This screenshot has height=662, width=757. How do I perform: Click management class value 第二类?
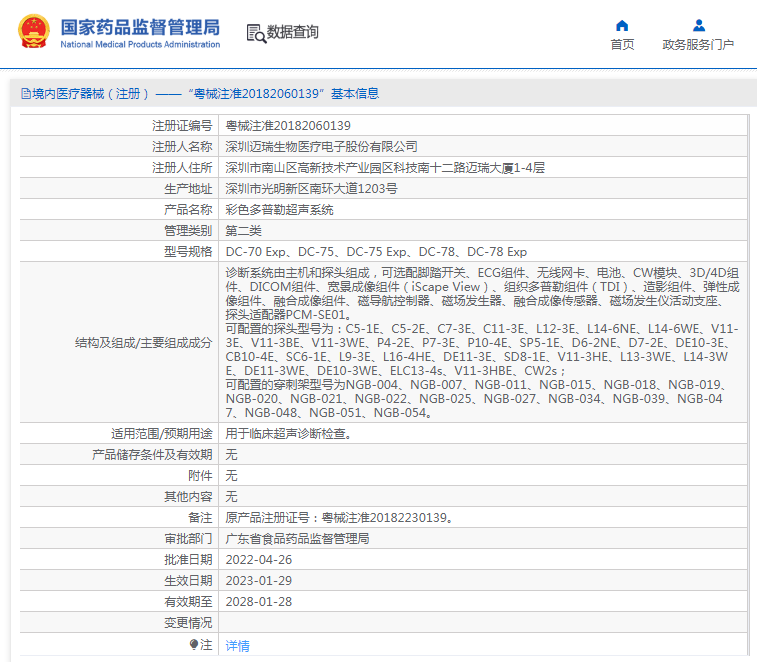coord(243,230)
